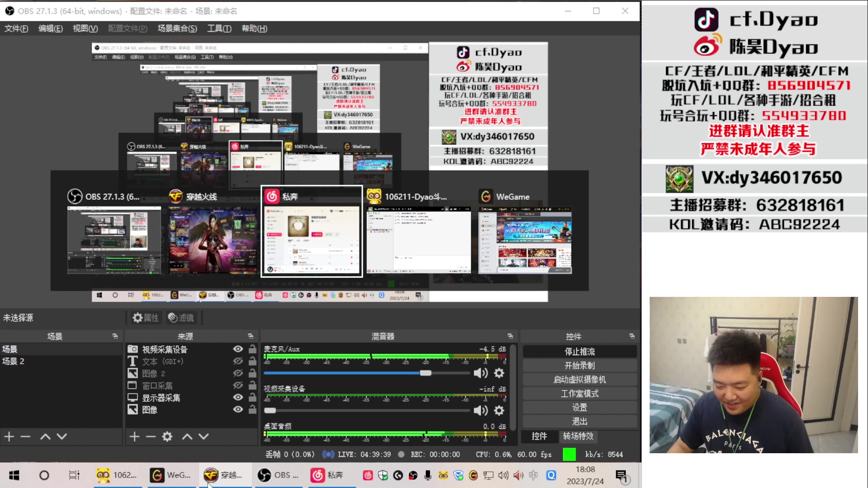Open the 文件(F) menu

(x=16, y=28)
